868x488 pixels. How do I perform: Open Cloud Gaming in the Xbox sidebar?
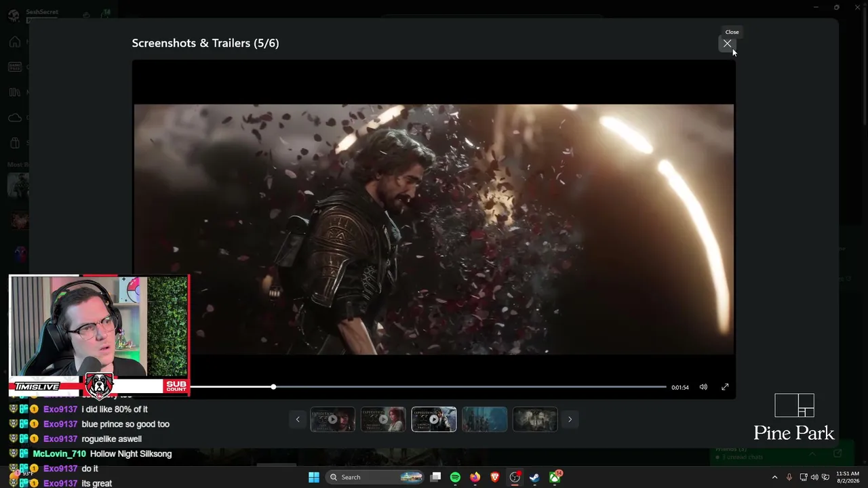[x=14, y=118]
